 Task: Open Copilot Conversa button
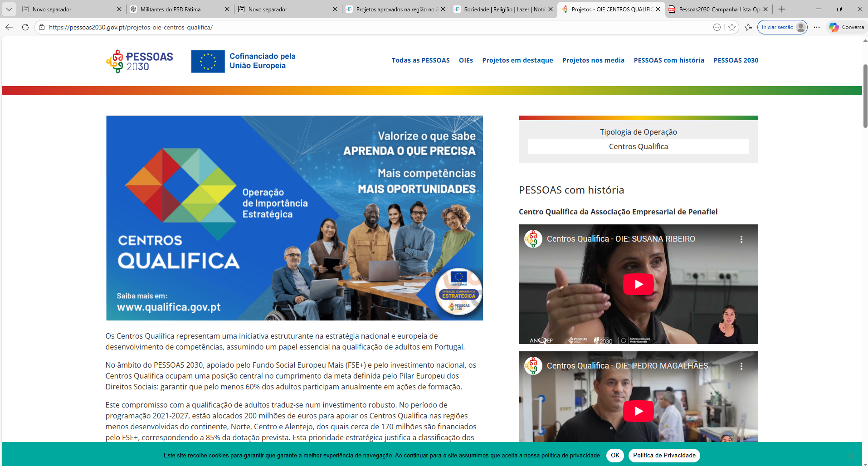[x=847, y=27]
